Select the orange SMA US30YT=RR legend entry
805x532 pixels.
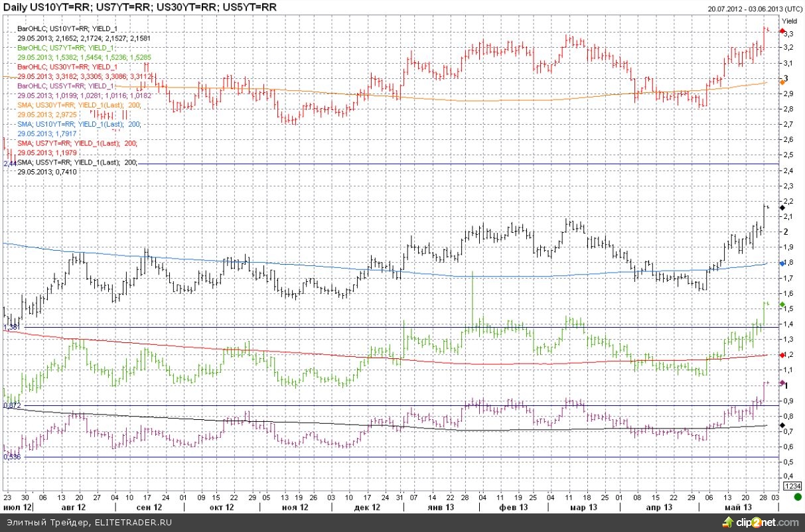click(77, 105)
